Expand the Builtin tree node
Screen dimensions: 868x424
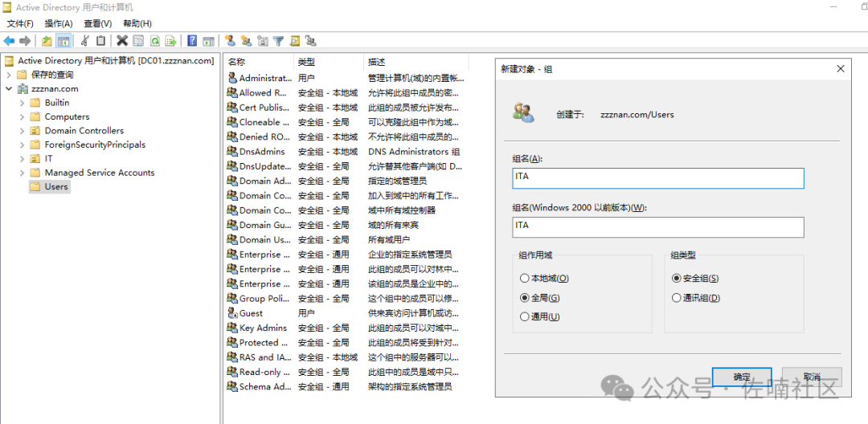tap(23, 103)
